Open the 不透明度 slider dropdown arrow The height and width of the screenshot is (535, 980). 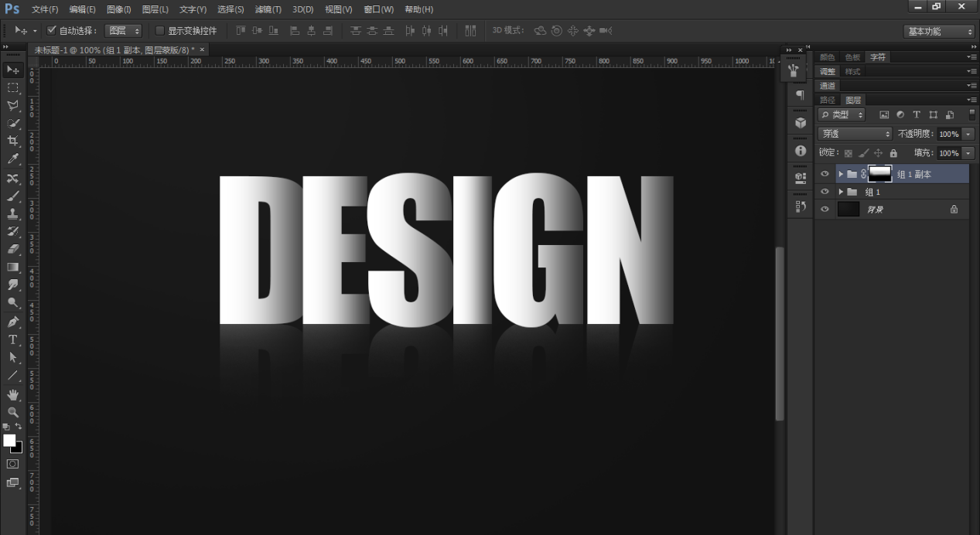pos(968,134)
